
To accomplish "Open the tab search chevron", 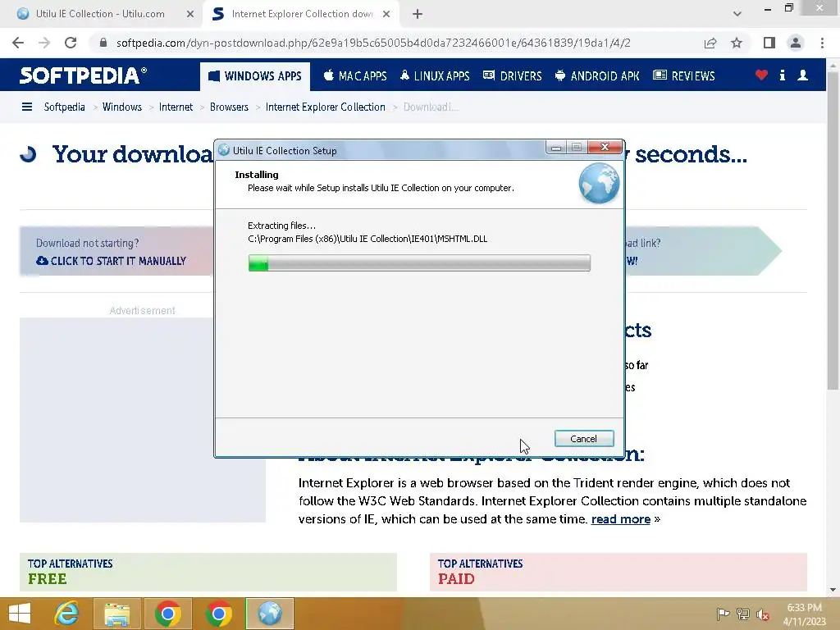I will click(x=737, y=14).
